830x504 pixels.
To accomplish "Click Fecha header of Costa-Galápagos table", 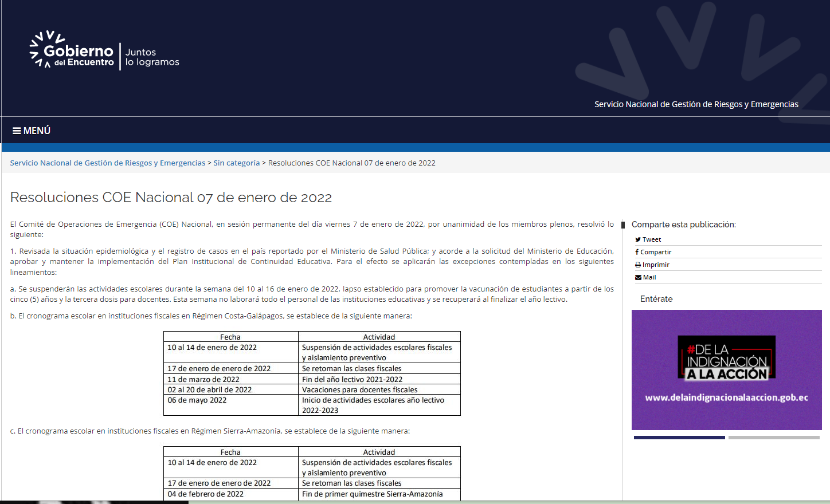I will 230,337.
